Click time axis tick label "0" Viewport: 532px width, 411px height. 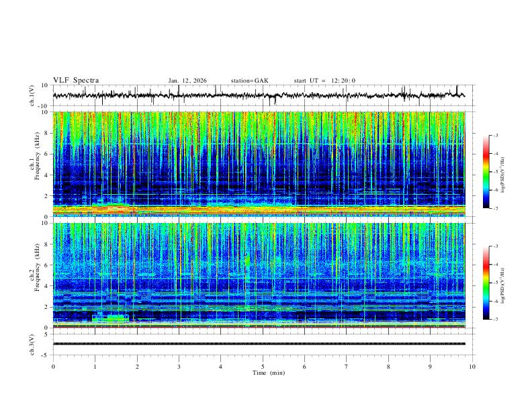click(53, 367)
